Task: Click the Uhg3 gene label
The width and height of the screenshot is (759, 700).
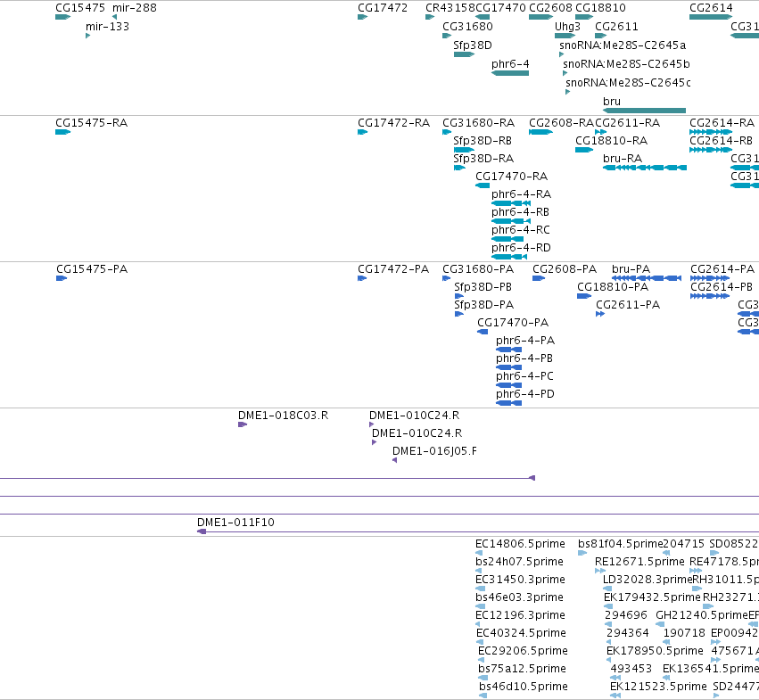Action: (x=567, y=27)
